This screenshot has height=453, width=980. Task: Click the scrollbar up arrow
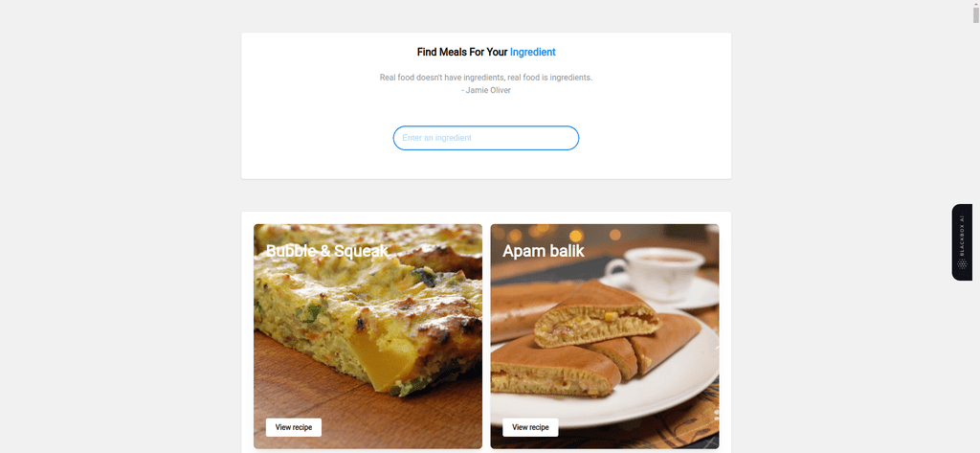point(975,3)
